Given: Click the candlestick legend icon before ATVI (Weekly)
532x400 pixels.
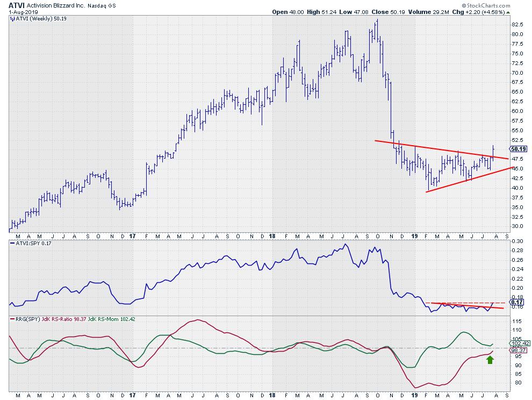Looking at the screenshot, I should (12, 19).
